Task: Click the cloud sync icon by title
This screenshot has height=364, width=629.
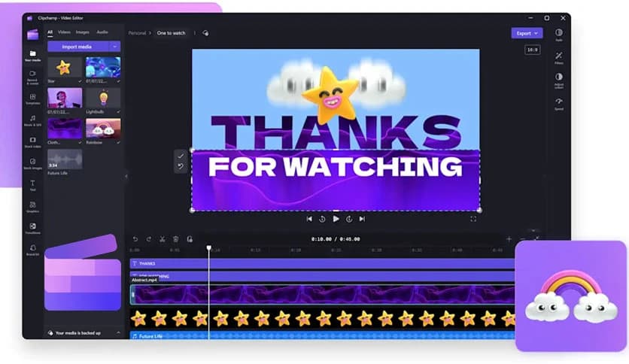Action: (x=205, y=33)
